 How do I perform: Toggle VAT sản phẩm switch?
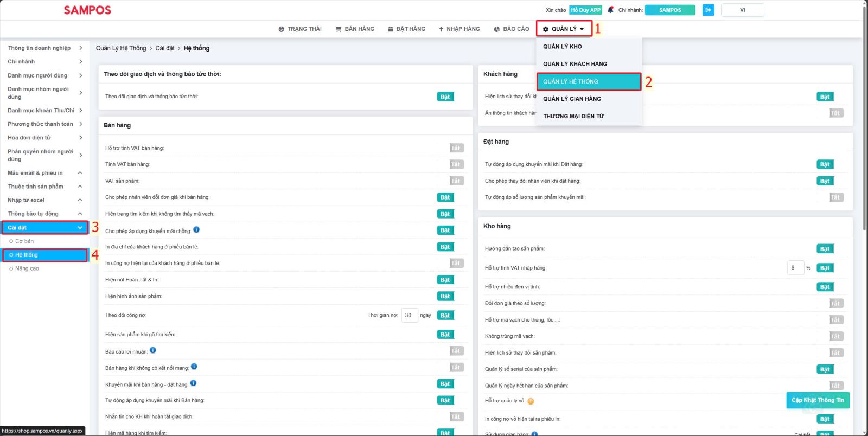(x=457, y=181)
